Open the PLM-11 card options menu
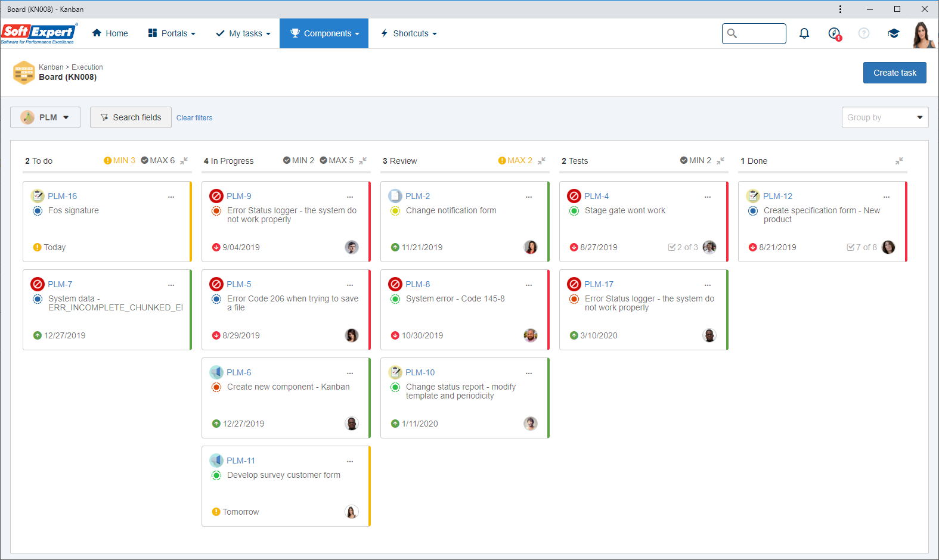The image size is (939, 560). click(x=350, y=461)
